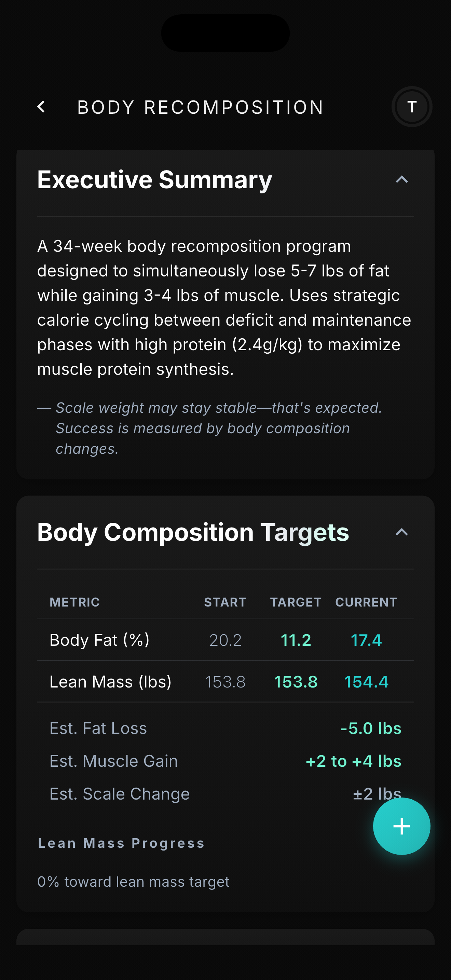Tap the Est. Muscle Gain row
The height and width of the screenshot is (980, 451).
[225, 761]
